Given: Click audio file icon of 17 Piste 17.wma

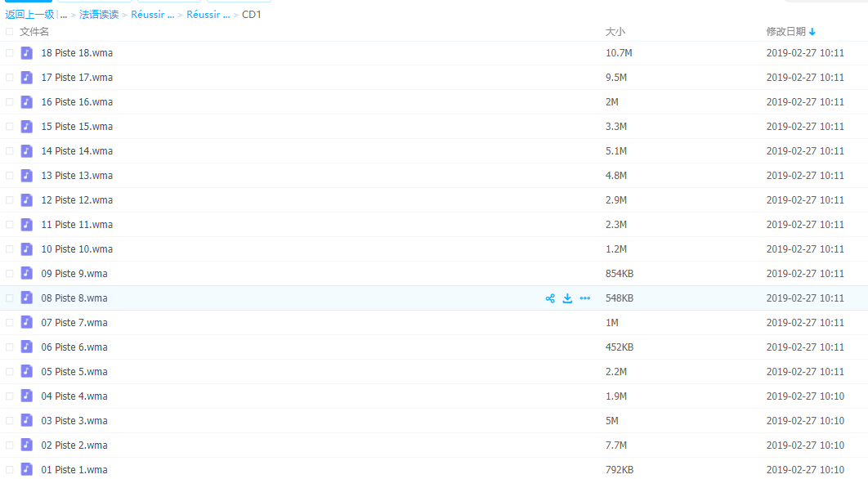Looking at the screenshot, I should (x=27, y=78).
